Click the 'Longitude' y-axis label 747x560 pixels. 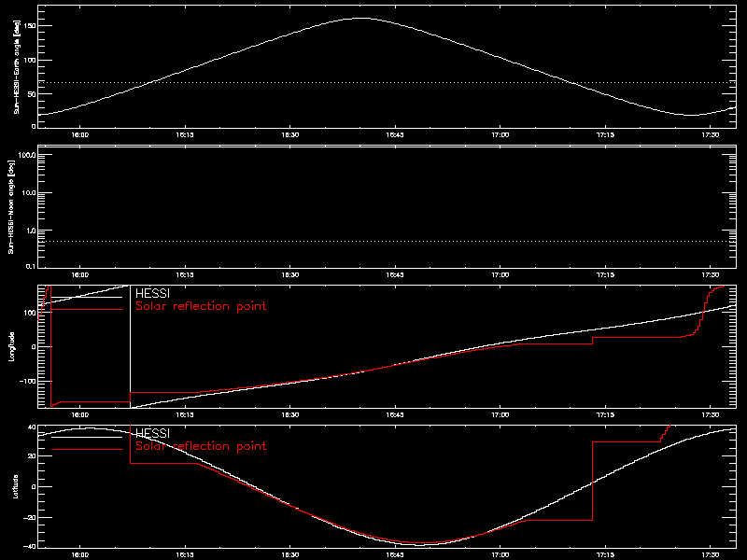point(11,346)
